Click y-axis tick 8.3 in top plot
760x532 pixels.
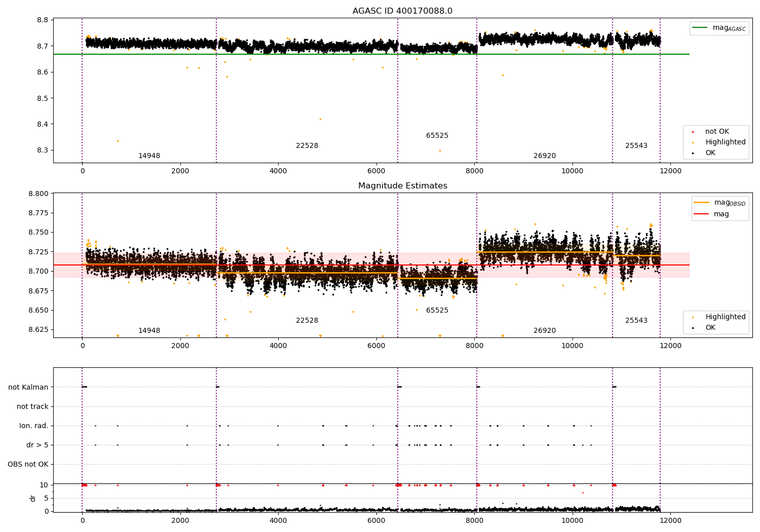43,150
